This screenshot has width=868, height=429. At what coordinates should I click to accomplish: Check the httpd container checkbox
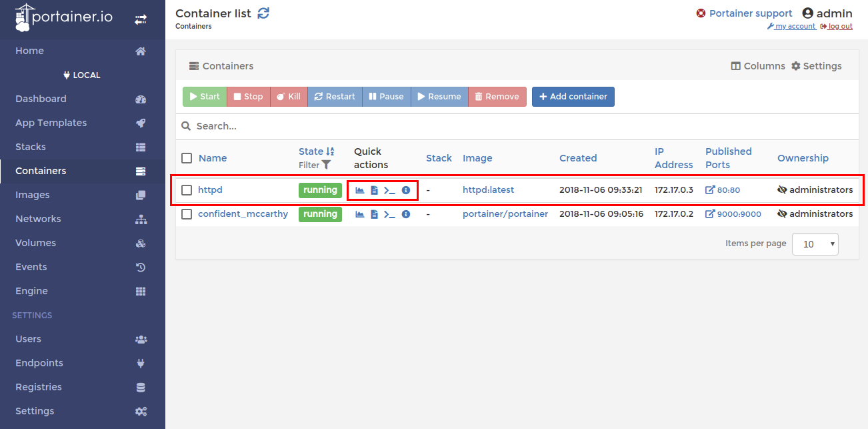tap(187, 190)
